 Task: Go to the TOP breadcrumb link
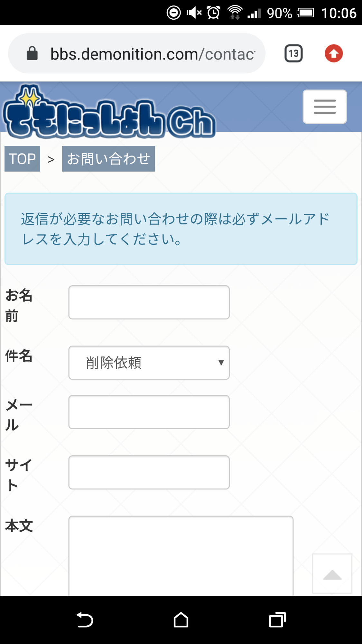coord(22,159)
